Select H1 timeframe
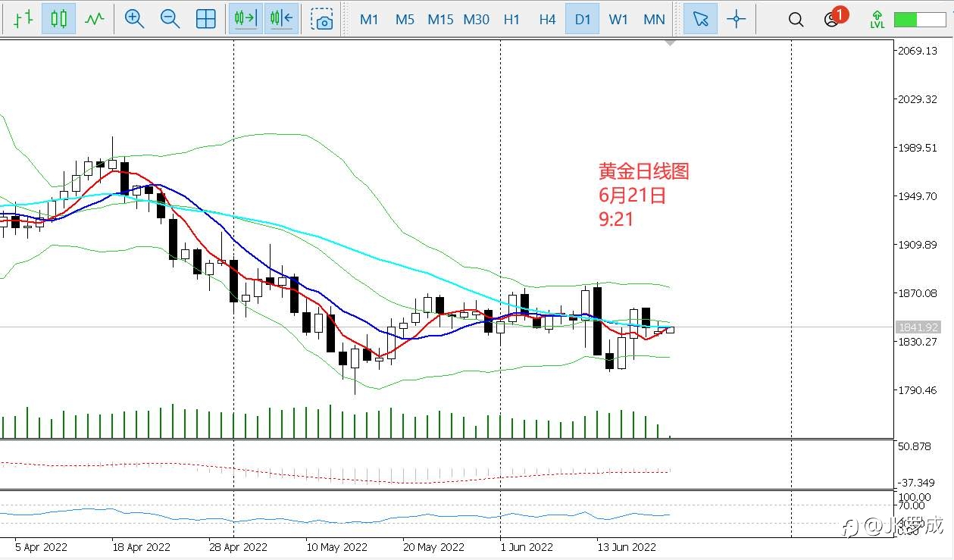The height and width of the screenshot is (560, 954). pos(511,20)
